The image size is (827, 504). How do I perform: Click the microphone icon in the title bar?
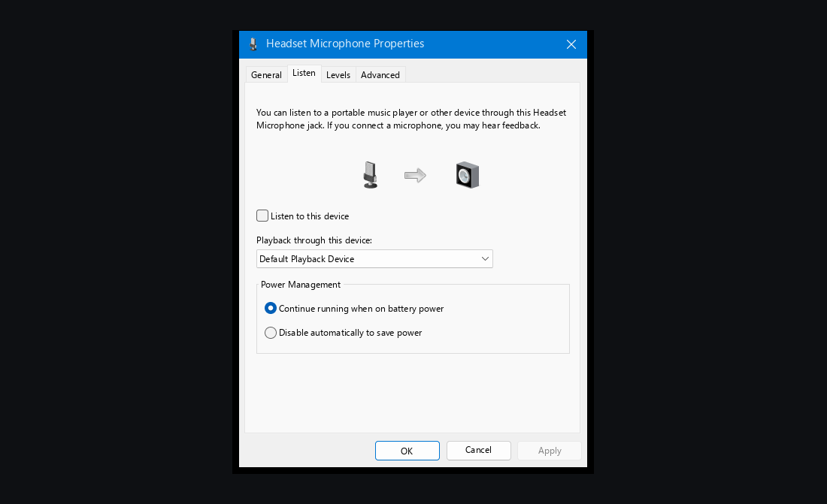[253, 44]
